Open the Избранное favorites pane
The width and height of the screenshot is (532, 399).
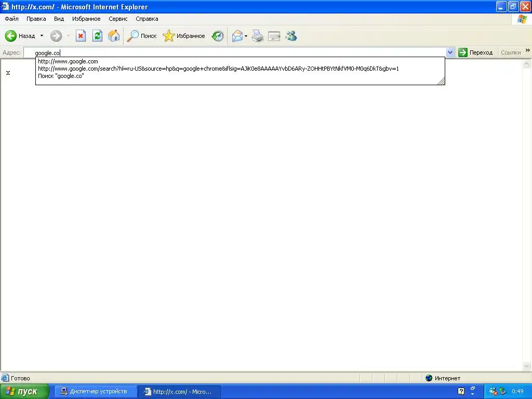[x=183, y=36]
